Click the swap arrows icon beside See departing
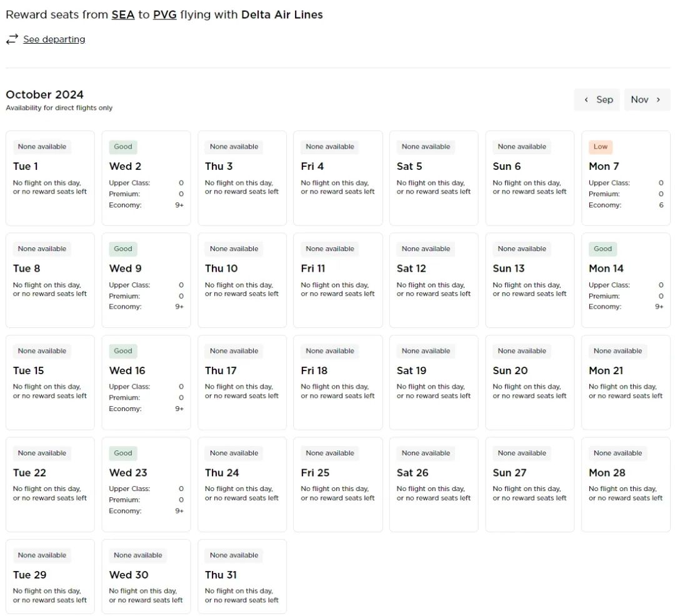 tap(12, 39)
